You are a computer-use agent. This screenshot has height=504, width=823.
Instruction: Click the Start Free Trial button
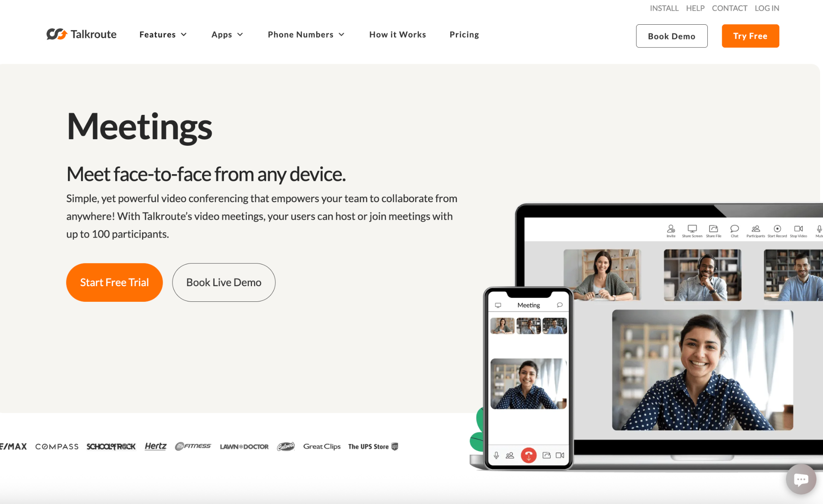[x=114, y=282]
